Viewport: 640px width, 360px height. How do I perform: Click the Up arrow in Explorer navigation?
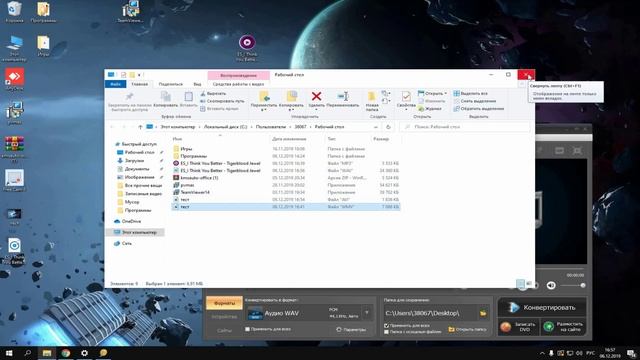coord(140,127)
